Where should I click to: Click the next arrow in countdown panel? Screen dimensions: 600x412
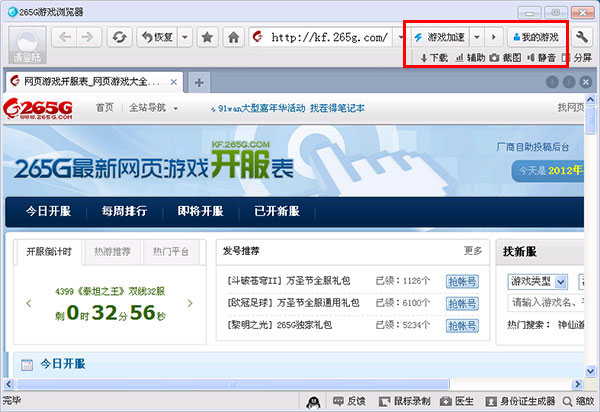click(x=190, y=304)
